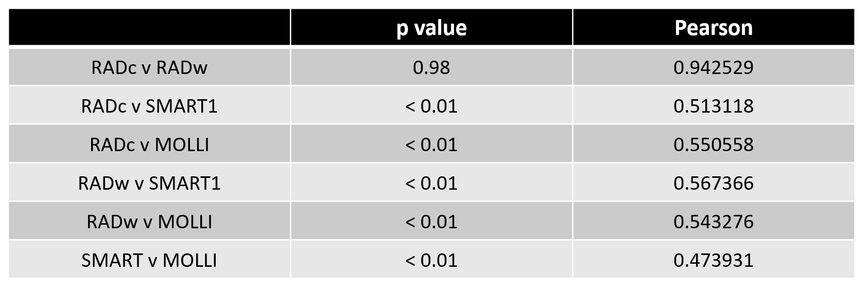Select the "SMART v MOLLI" row label
Viewport: 868px width, 292px height.
[x=149, y=261]
